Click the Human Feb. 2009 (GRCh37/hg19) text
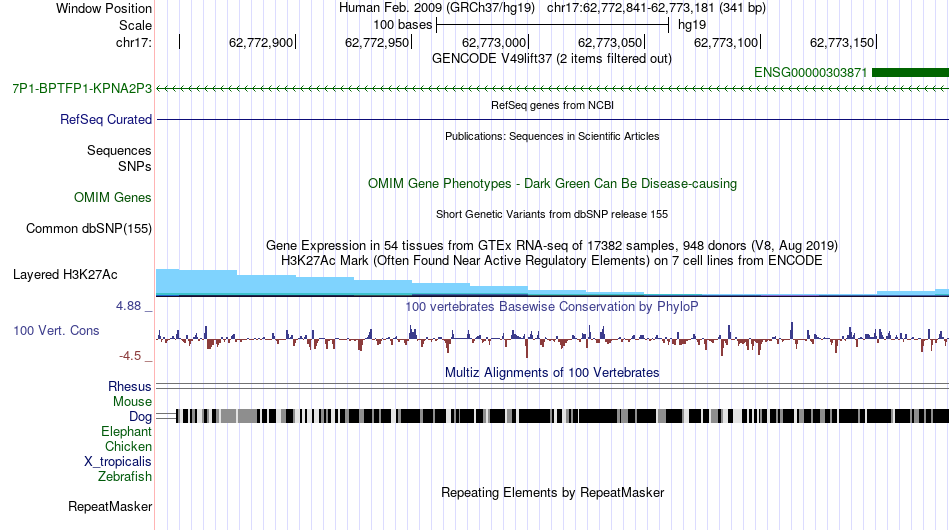The image size is (950, 530). [x=437, y=8]
